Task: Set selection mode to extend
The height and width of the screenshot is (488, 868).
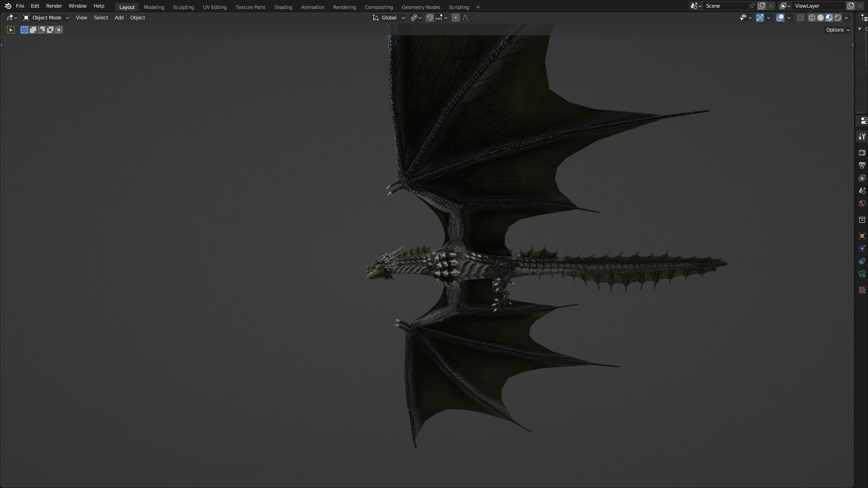Action: [33, 30]
